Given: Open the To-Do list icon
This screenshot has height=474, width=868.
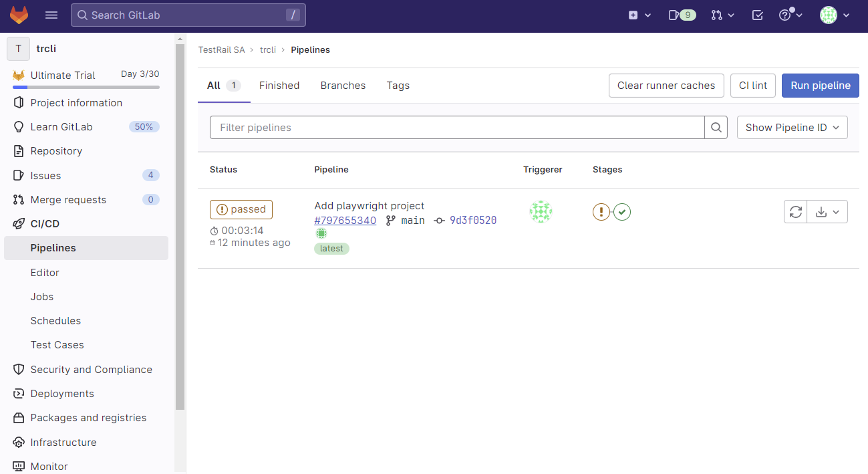Looking at the screenshot, I should point(757,15).
